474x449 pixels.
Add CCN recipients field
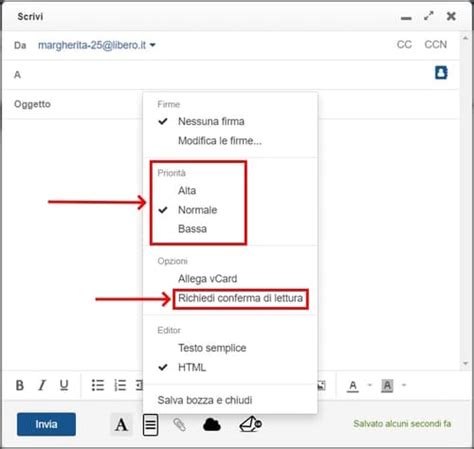pos(435,44)
